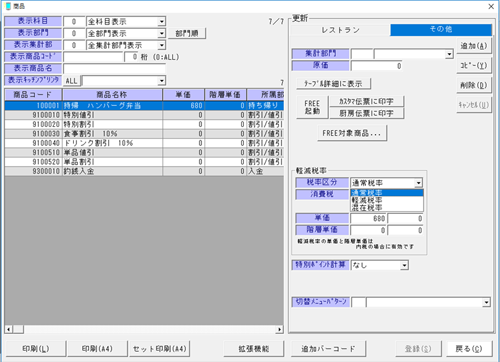Choose 混在税率 in the open list
500x362 pixels.
point(387,207)
